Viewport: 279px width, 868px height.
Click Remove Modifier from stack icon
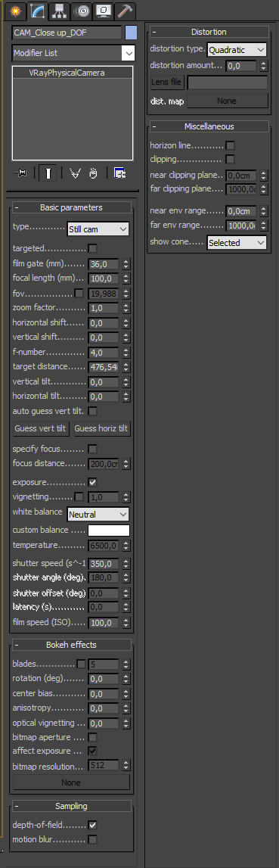pyautogui.click(x=93, y=174)
